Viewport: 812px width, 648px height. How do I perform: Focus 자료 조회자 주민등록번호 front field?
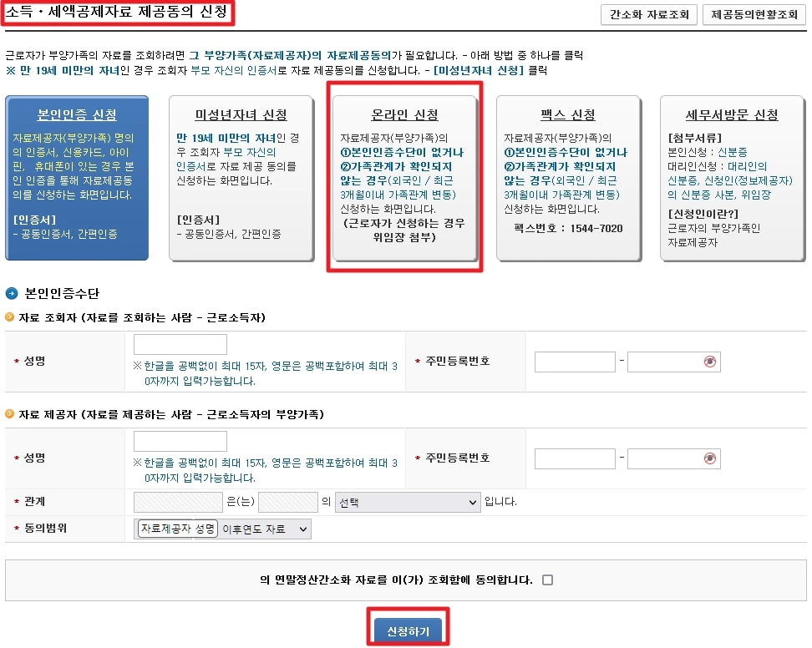575,362
